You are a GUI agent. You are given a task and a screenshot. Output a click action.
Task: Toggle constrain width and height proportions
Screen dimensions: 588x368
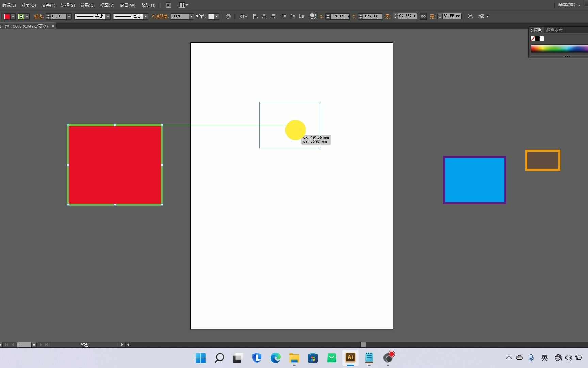click(x=423, y=16)
